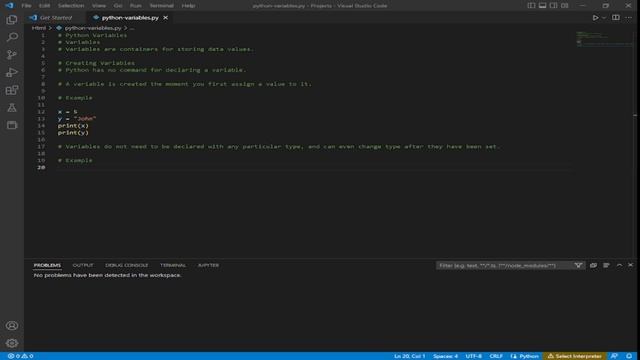Click the editor vertical scrollbar marker
Screen dimensions: 640x360
(635, 116)
